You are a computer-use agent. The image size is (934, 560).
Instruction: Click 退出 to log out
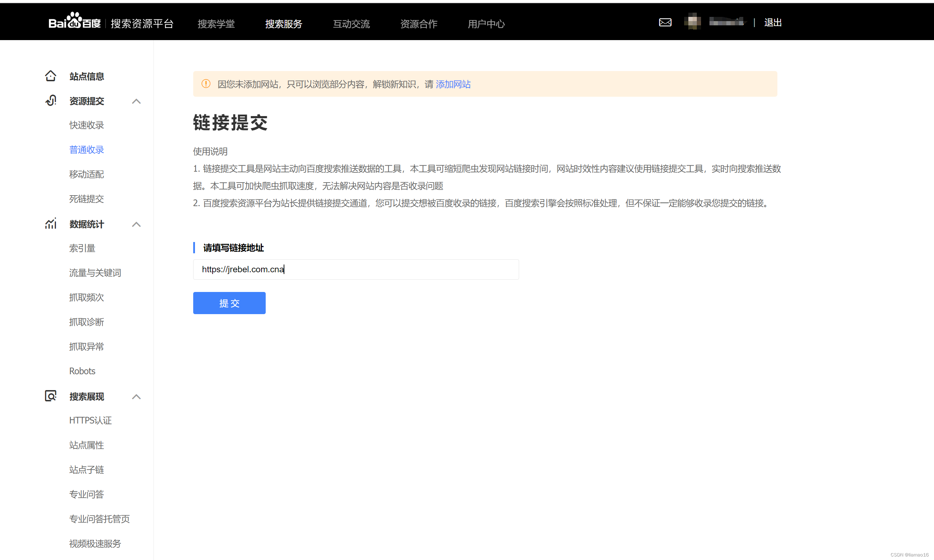coord(772,23)
